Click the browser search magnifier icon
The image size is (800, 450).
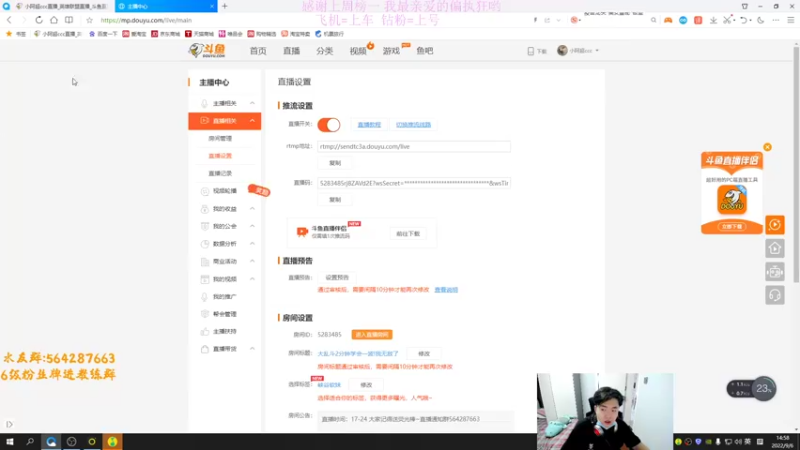(x=653, y=20)
